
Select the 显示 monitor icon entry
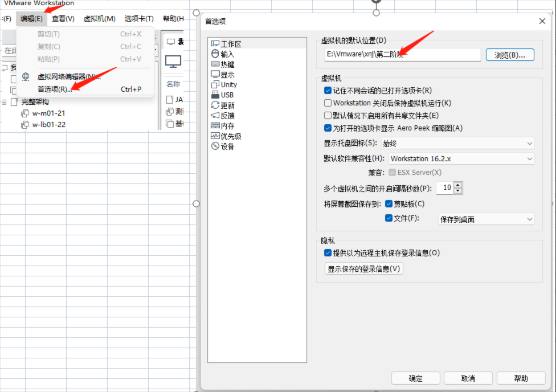click(x=215, y=75)
